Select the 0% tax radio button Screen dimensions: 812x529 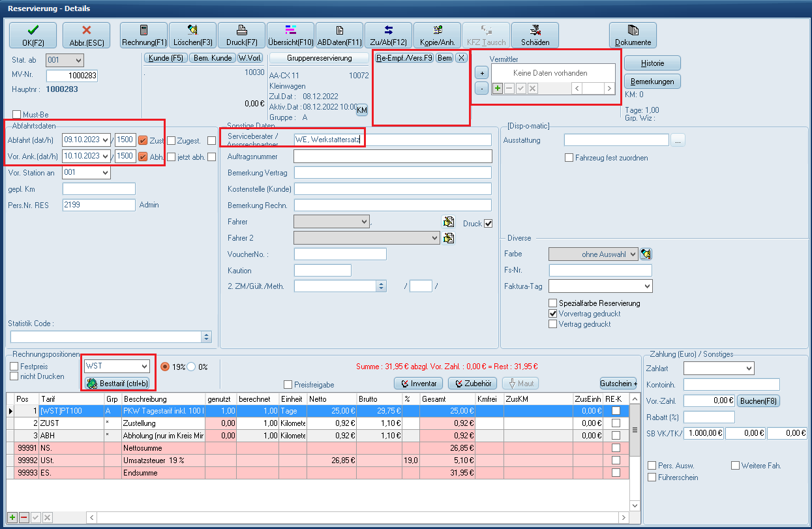coord(192,367)
